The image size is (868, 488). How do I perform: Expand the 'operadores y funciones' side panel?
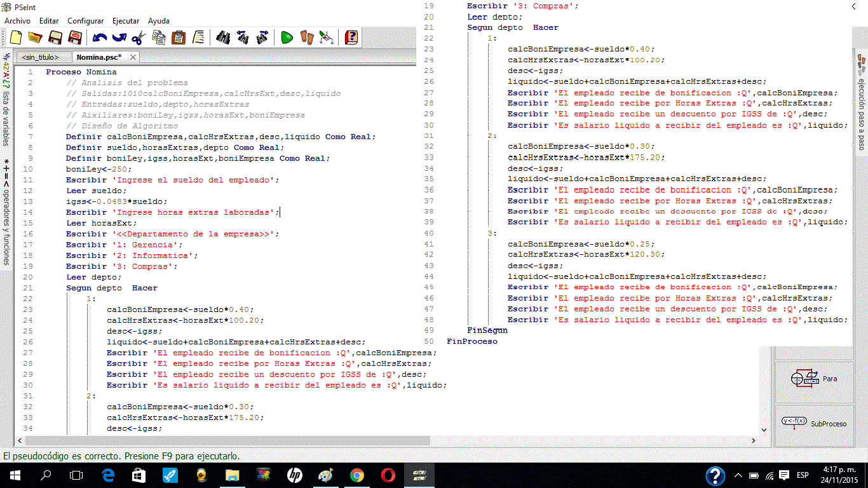click(x=6, y=213)
